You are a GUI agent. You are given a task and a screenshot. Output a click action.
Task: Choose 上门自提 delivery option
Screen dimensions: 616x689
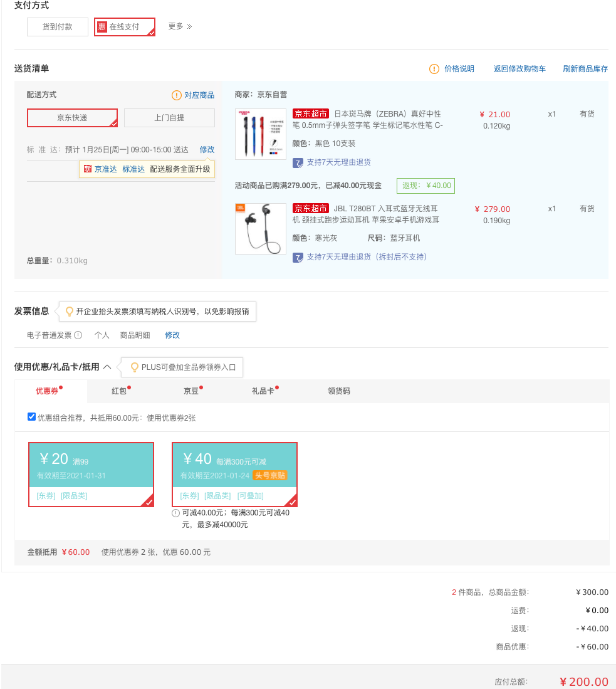point(170,118)
